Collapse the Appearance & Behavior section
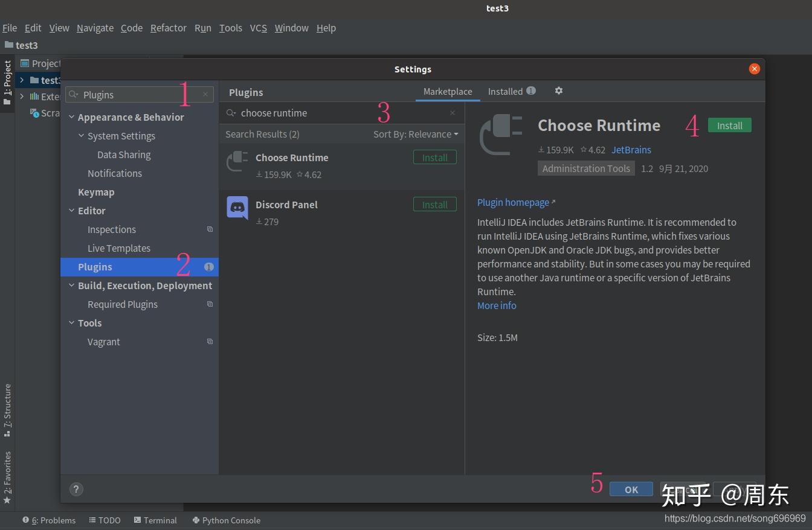Viewport: 812px width, 530px height. pos(71,117)
